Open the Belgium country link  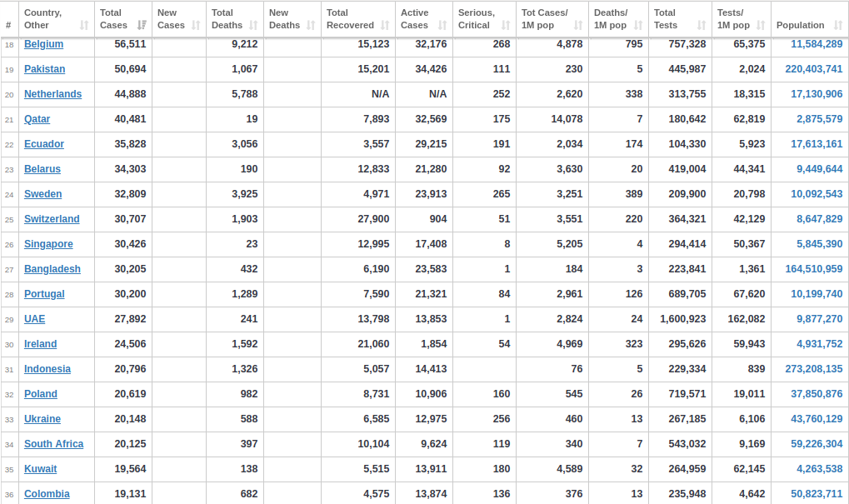(44, 44)
